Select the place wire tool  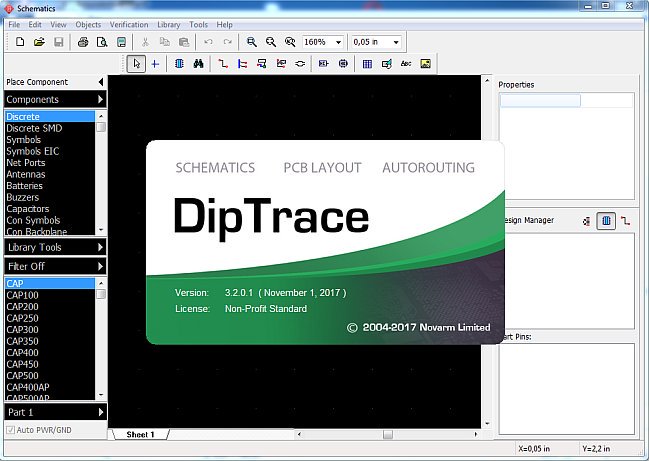click(223, 64)
